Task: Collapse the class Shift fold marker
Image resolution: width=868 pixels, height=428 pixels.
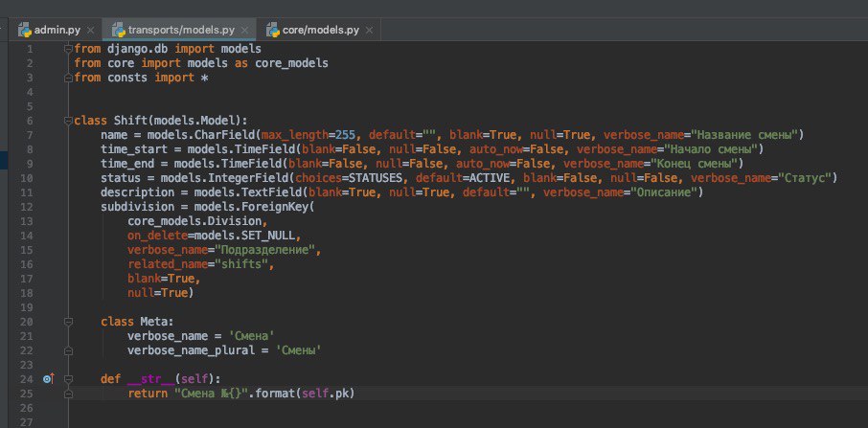Action: point(69,121)
